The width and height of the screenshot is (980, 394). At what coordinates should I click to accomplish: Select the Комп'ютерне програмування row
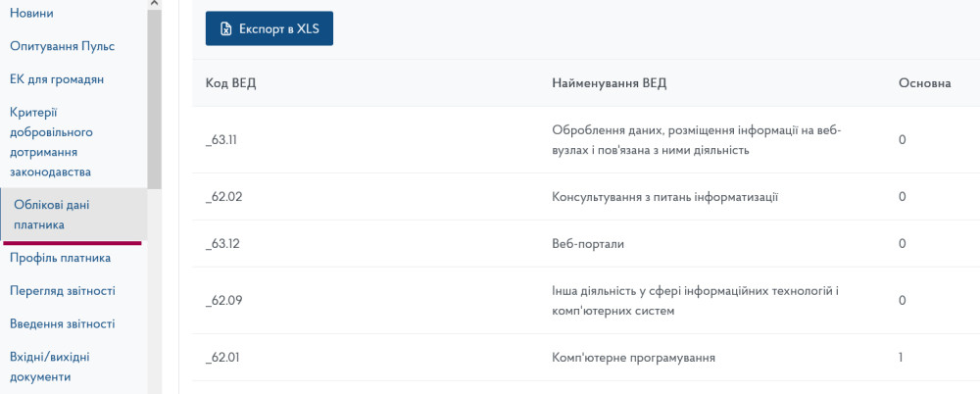click(633, 358)
